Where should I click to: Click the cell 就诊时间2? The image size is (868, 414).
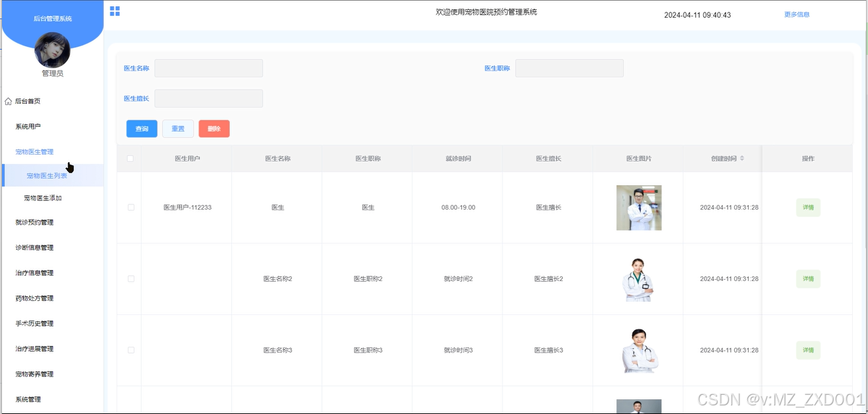click(x=458, y=279)
